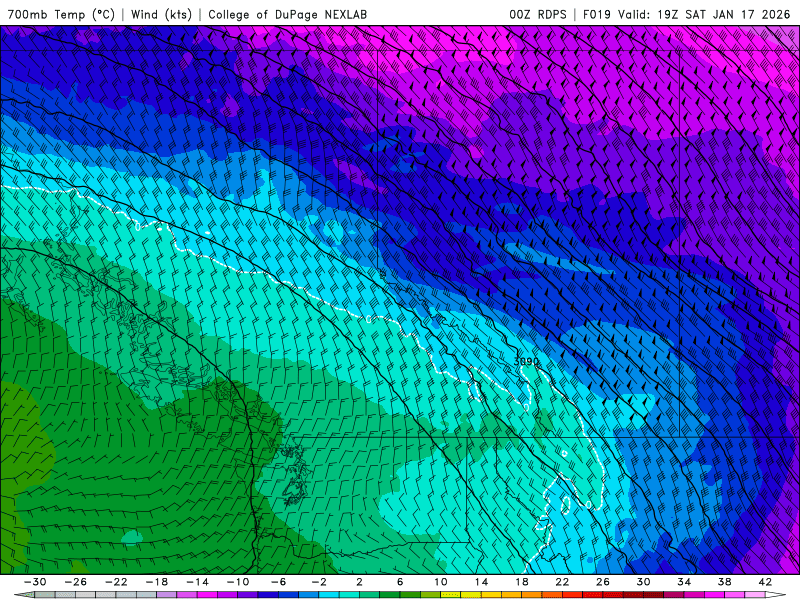Click the 'Valid: 19Z SAT JAN 17 2026' text

coord(704,14)
